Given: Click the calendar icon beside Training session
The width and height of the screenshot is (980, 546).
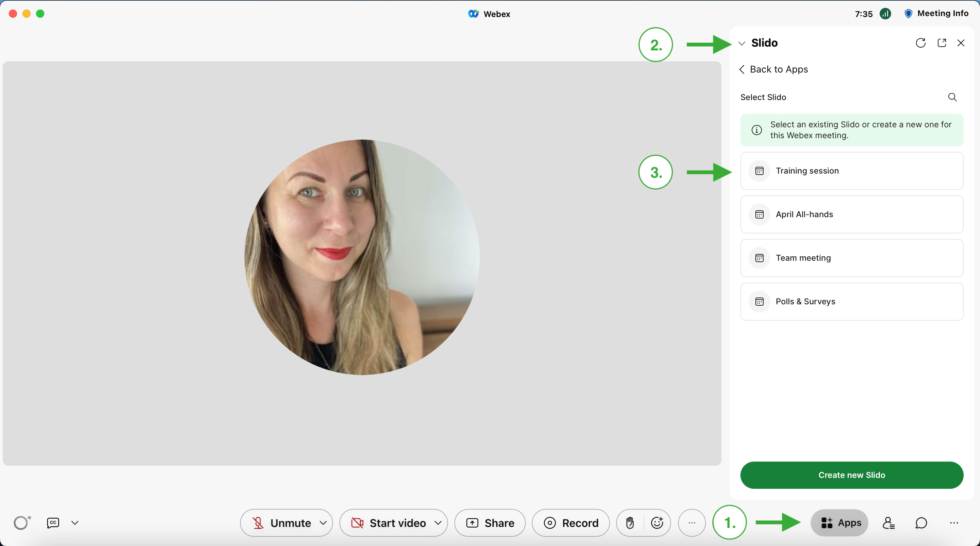Looking at the screenshot, I should [759, 171].
